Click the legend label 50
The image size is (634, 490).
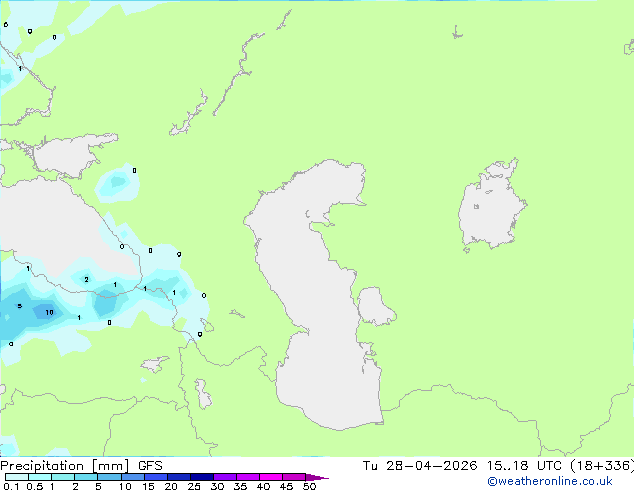pos(309,486)
